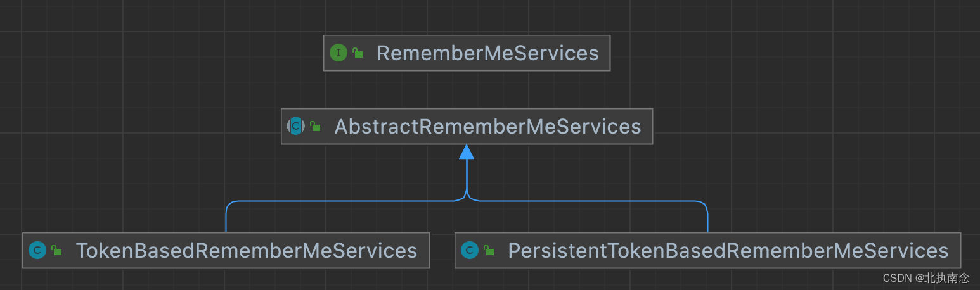
Task: Click the green interface icon on RememberMeServices
Action: coord(338,53)
